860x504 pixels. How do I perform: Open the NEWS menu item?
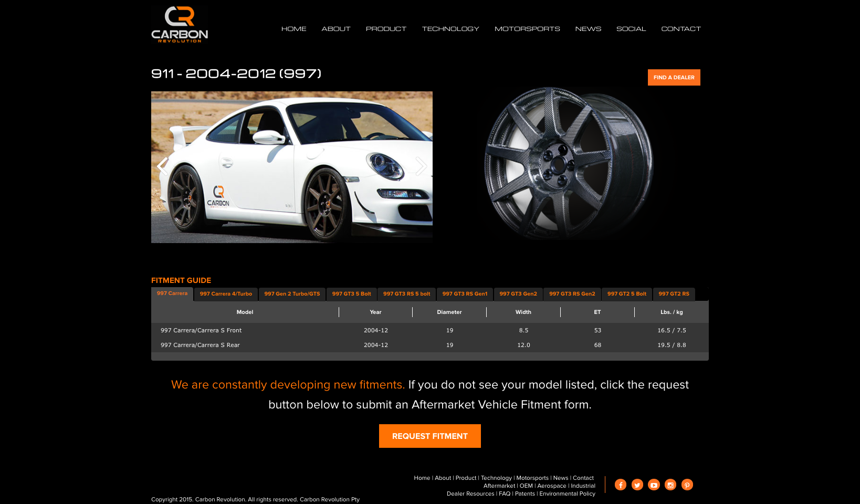point(588,29)
